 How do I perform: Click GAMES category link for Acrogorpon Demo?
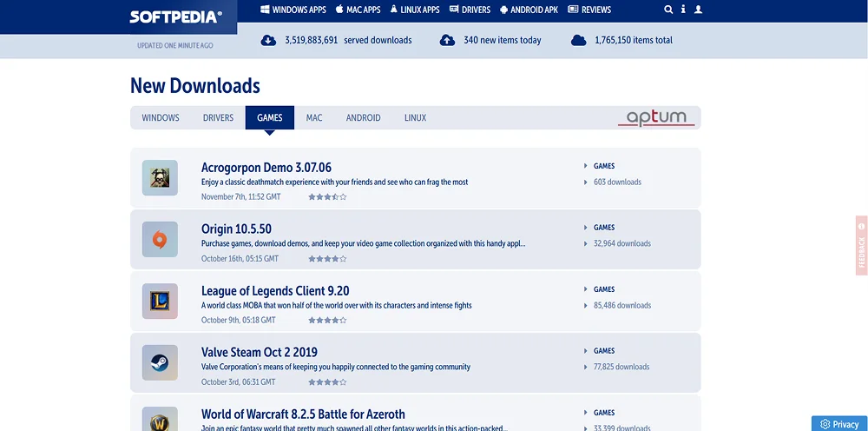point(604,166)
